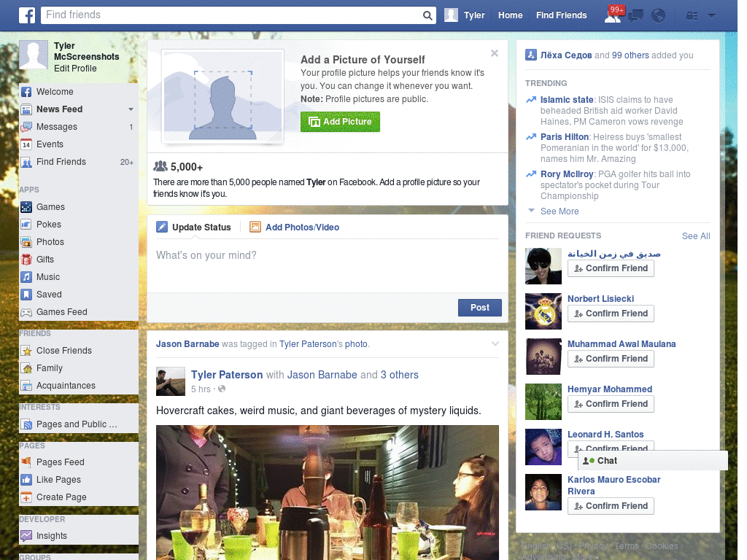Click the Welcome sidebar icon
The width and height of the screenshot is (747, 560).
tap(26, 92)
